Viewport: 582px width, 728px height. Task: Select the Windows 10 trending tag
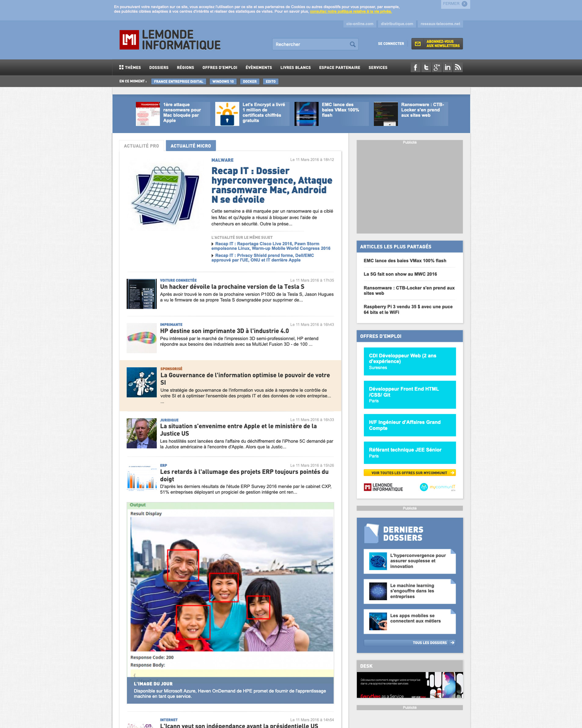(223, 81)
